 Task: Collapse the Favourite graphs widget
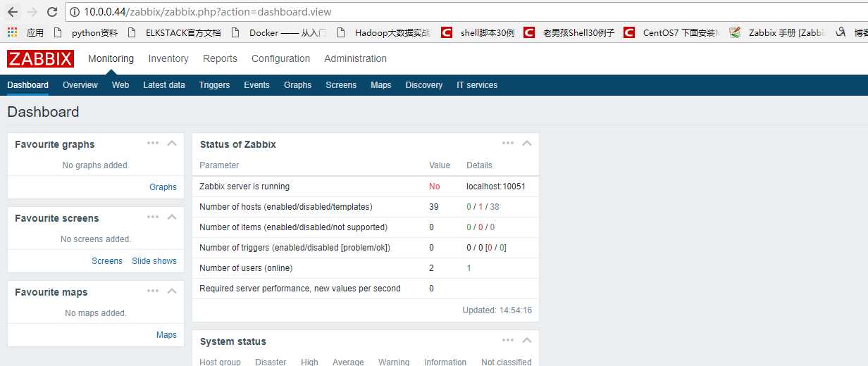click(172, 143)
